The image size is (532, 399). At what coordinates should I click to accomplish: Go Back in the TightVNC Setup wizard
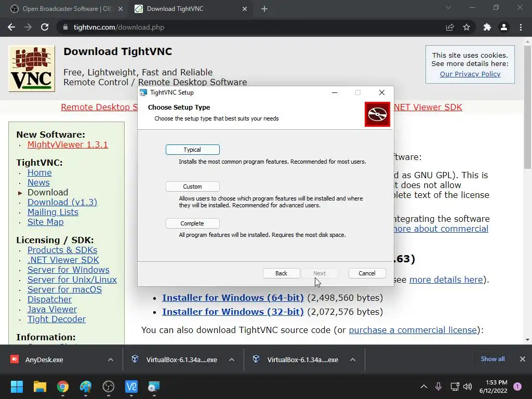(281, 273)
